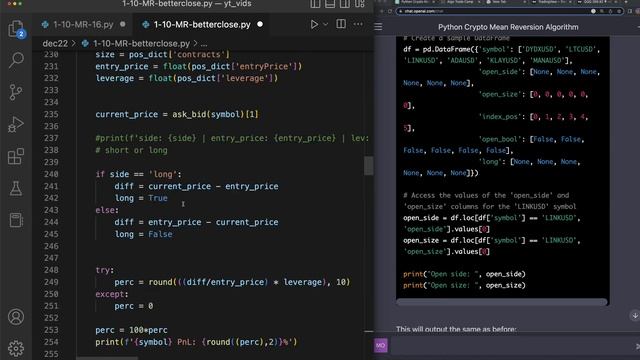Switch to the 1-10-MR-16.py tab
This screenshot has width=640, height=360.
point(83,24)
